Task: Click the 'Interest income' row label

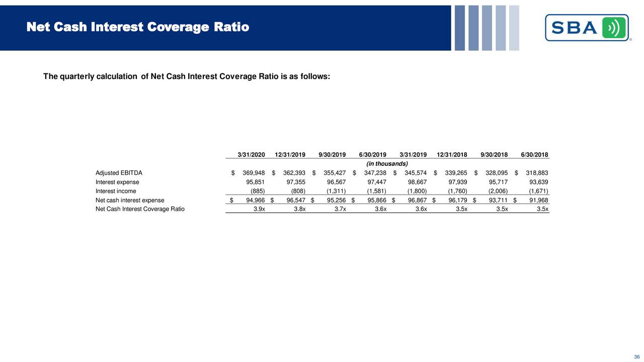Action: tap(116, 191)
